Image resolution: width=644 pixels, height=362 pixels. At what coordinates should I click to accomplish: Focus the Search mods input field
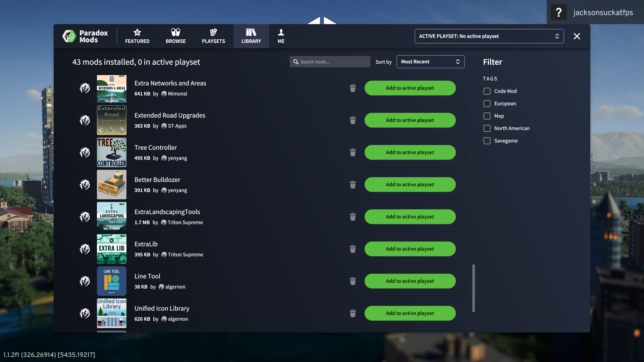tap(330, 62)
